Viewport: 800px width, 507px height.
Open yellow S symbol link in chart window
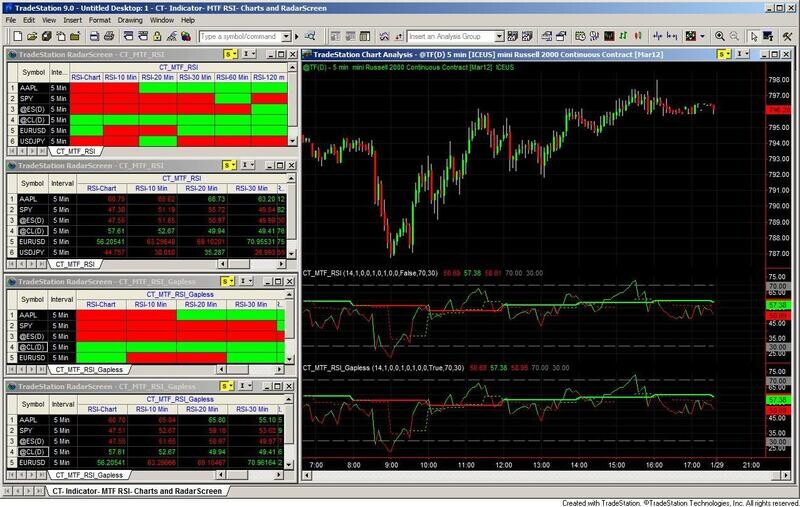point(723,54)
